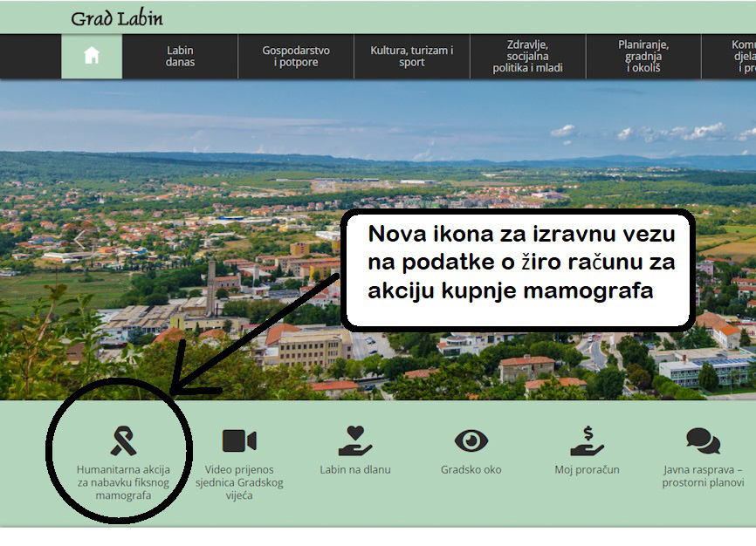Open the partially visible rightmost nav menu
Image resolution: width=756 pixels, height=546 pixels.
tap(739, 57)
